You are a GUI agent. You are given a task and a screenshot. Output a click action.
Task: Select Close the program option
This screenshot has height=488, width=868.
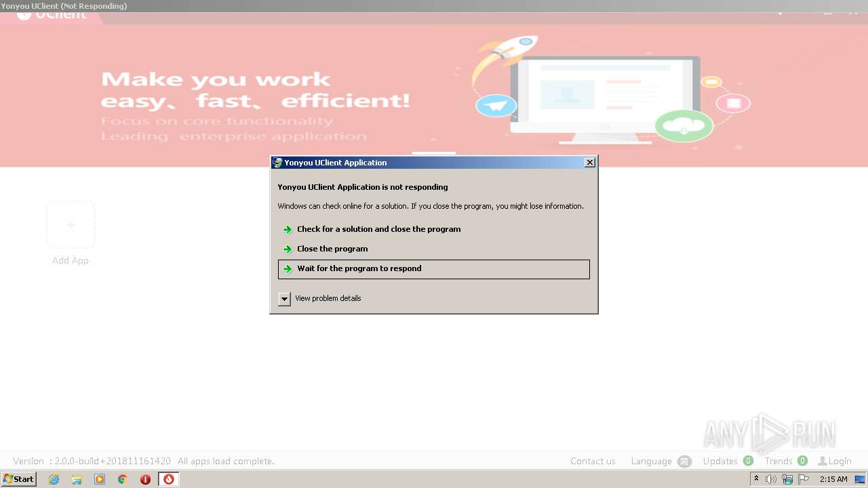click(433, 249)
